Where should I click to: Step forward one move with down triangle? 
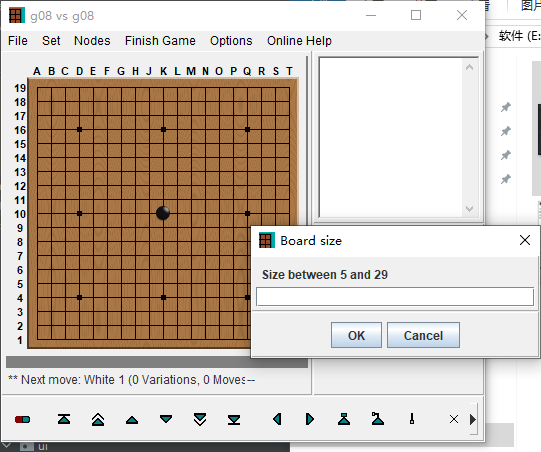166,419
